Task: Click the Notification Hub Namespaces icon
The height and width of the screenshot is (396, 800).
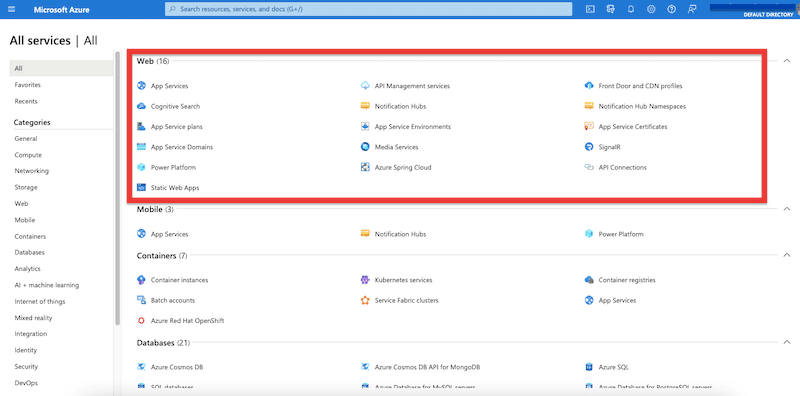Action: 589,106
